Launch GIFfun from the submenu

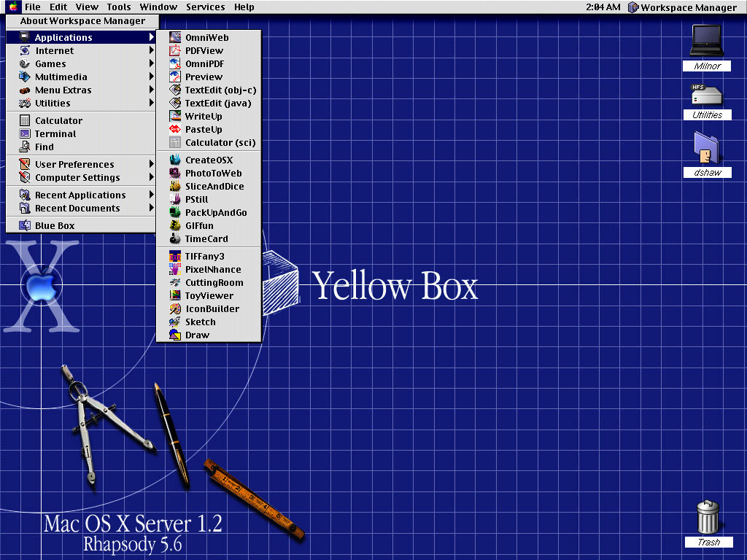(199, 225)
